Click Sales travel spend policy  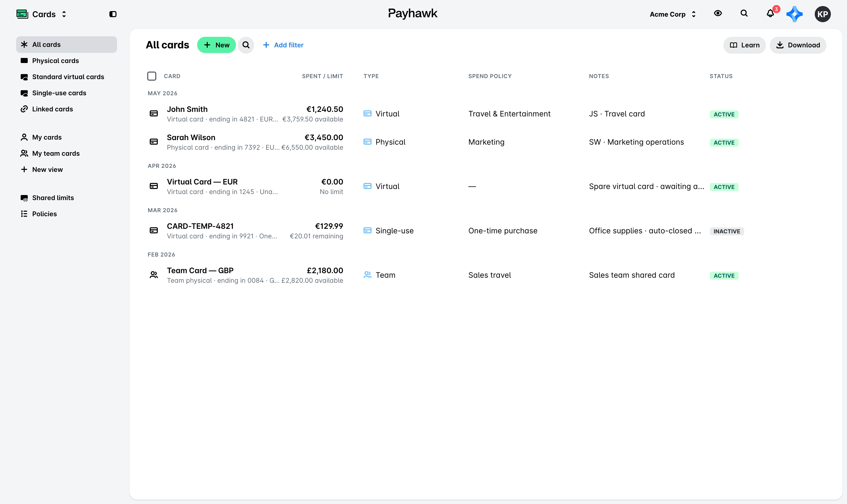[x=489, y=275]
